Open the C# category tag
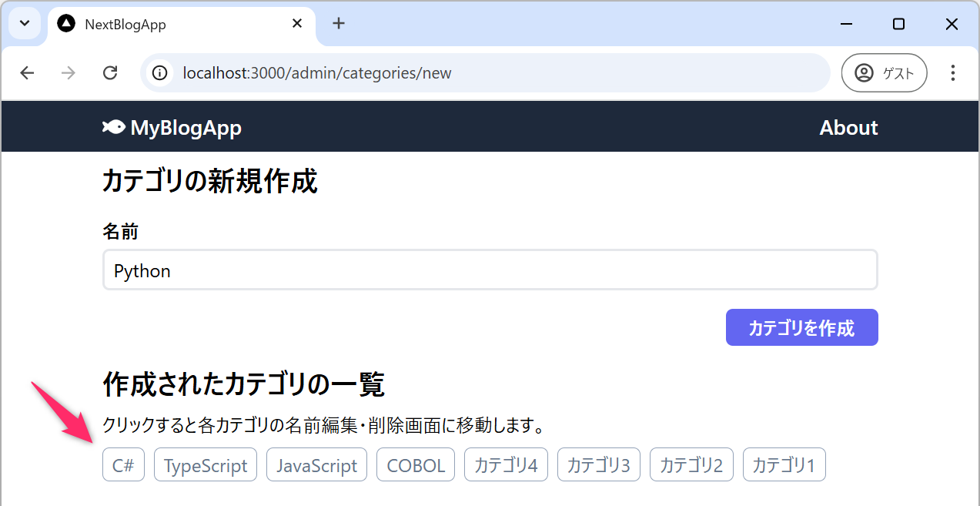 click(123, 465)
